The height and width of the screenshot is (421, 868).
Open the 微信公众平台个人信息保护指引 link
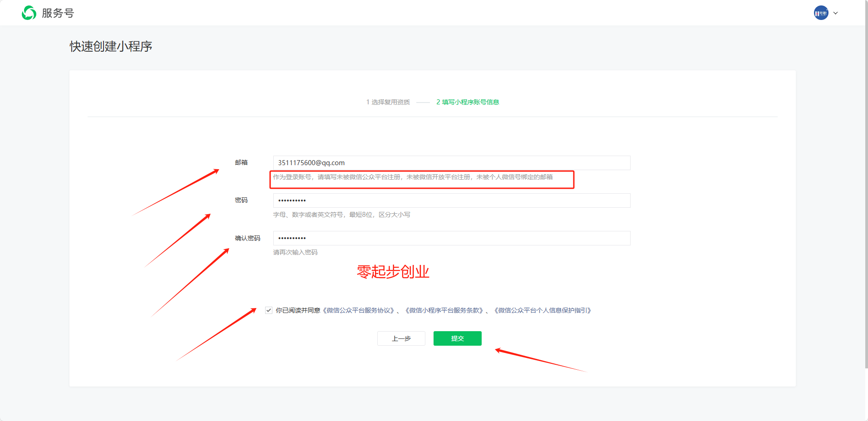pos(543,310)
